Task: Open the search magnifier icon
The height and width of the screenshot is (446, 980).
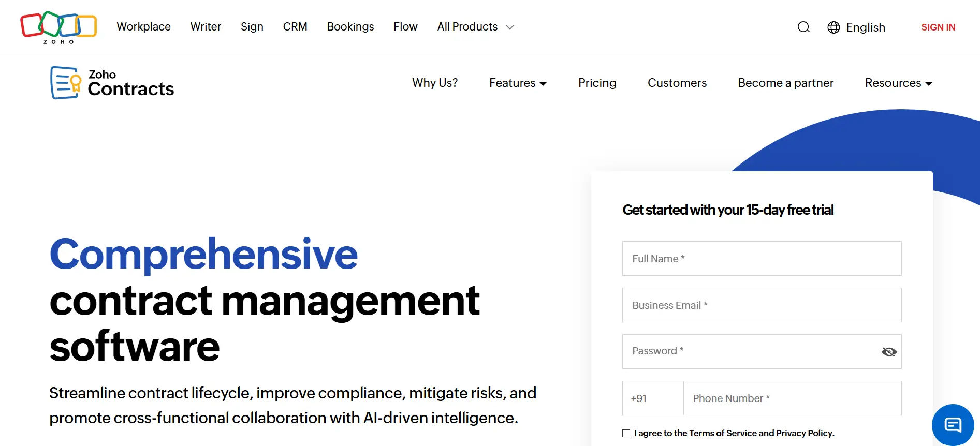Action: (x=803, y=27)
